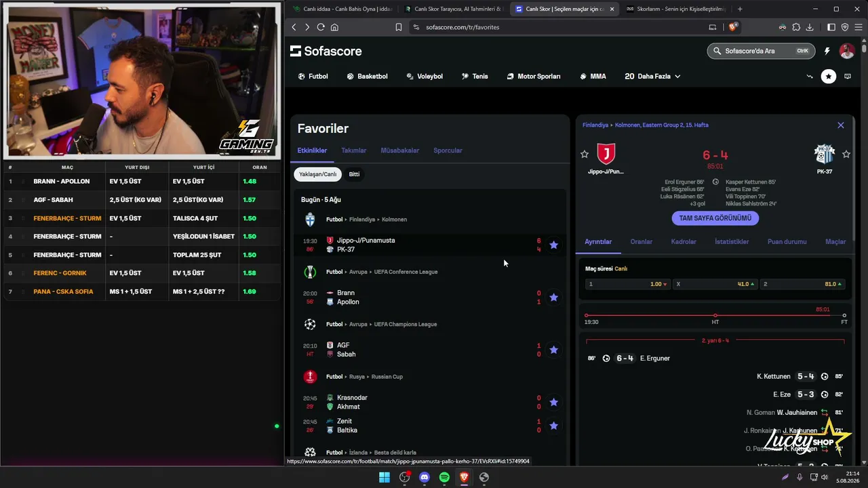This screenshot has width=868, height=488.
Task: Click the Sofascore'da Ara search field
Action: coord(761,51)
